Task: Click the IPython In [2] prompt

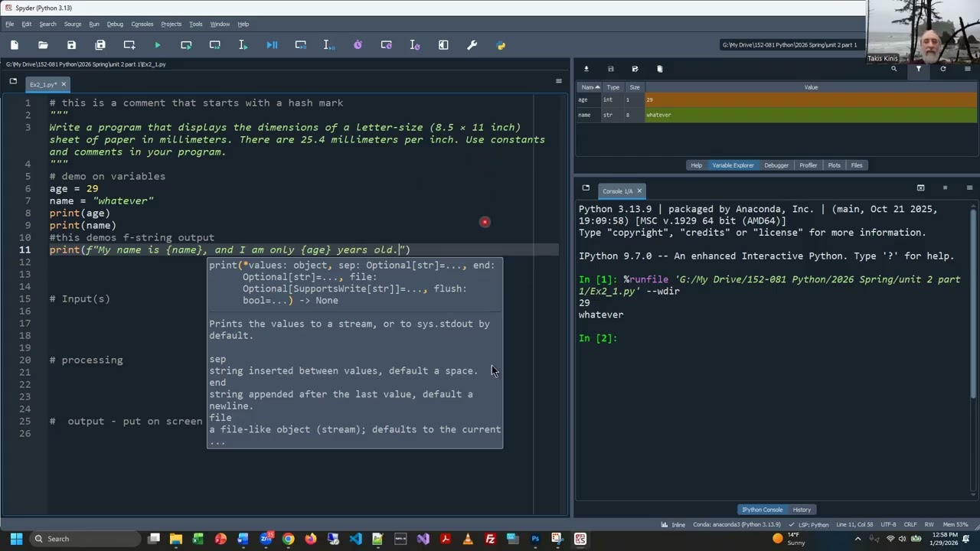Action: click(x=598, y=338)
